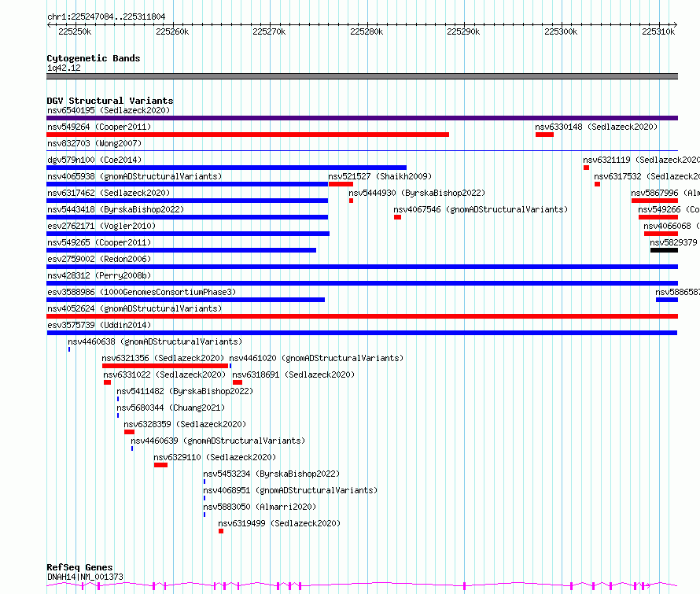Select nsv5680344 (Chuang2021) variant
Screen dimensions: 700x594
coord(171,408)
